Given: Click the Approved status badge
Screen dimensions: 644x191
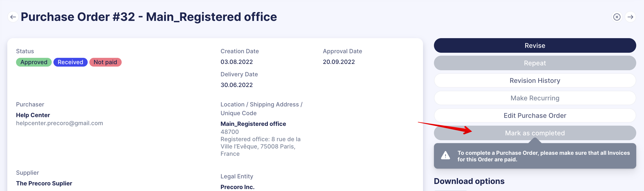Looking at the screenshot, I should pyautogui.click(x=34, y=62).
